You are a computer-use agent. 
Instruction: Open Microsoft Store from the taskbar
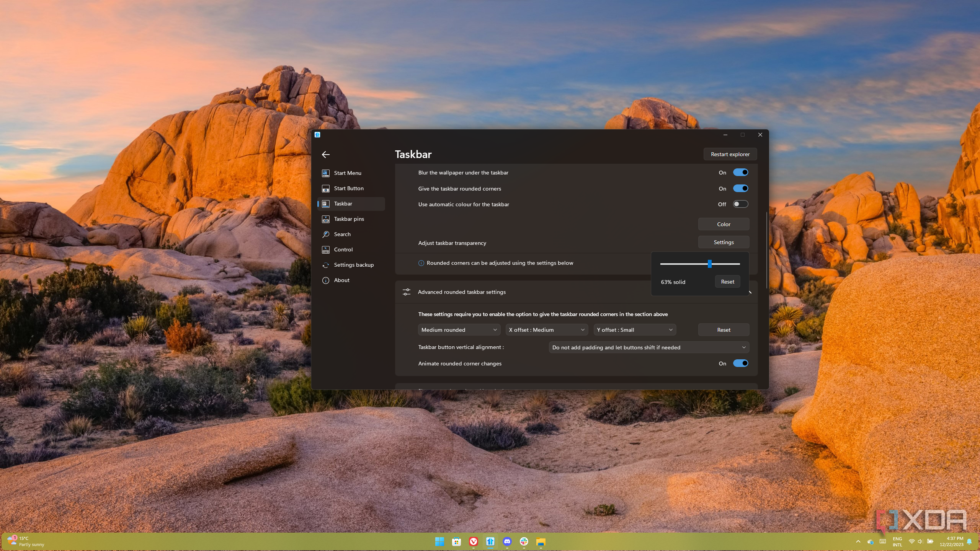[x=456, y=541]
